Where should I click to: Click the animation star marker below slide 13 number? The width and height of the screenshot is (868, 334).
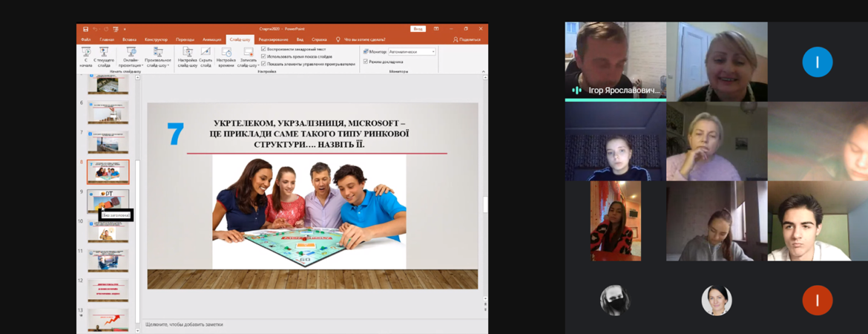point(81,315)
